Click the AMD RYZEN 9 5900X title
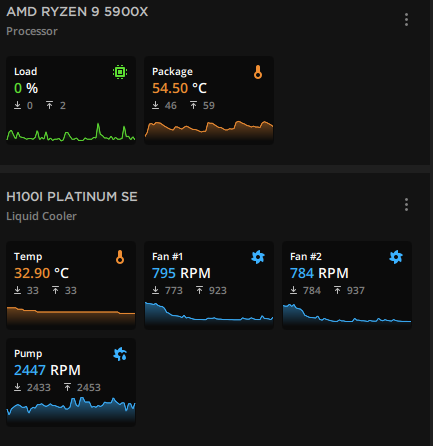This screenshot has height=446, width=433. tap(77, 12)
